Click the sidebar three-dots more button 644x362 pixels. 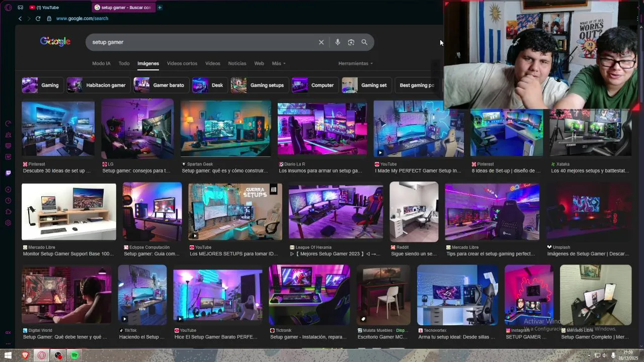(8, 344)
